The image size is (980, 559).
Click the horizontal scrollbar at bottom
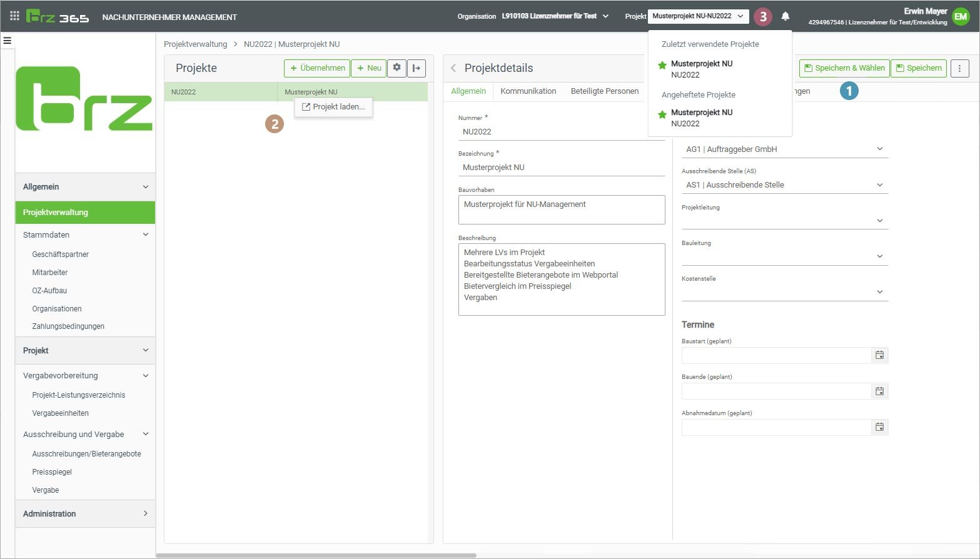316,555
